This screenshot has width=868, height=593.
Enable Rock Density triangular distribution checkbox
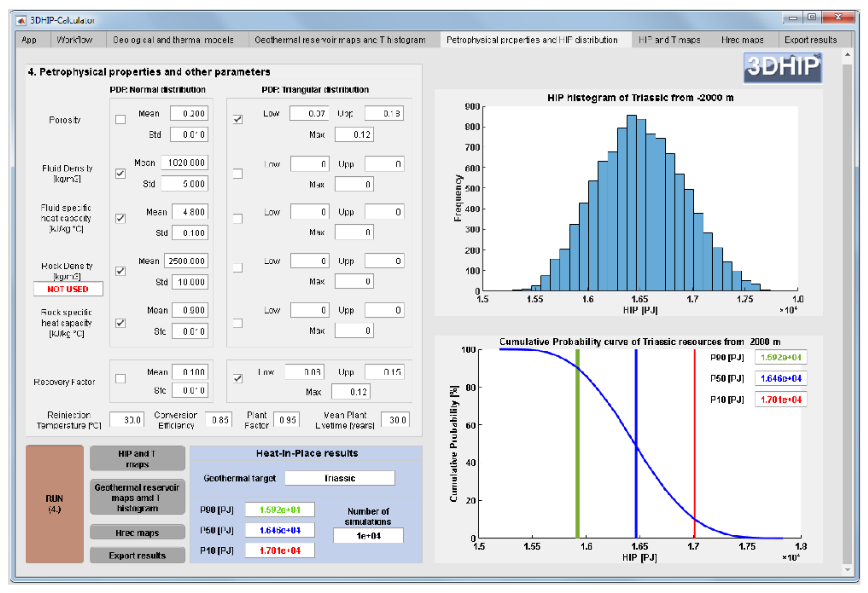tap(237, 268)
